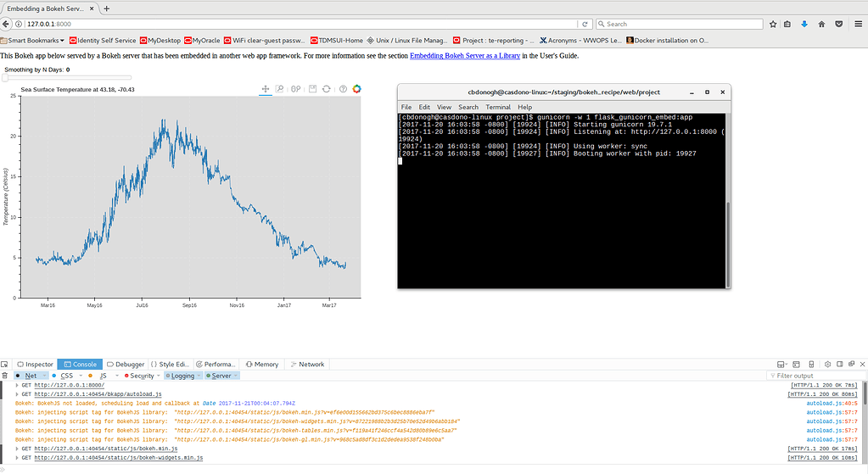
Task: Show bookmarks library icon in Firefox toolbar
Action: point(787,25)
